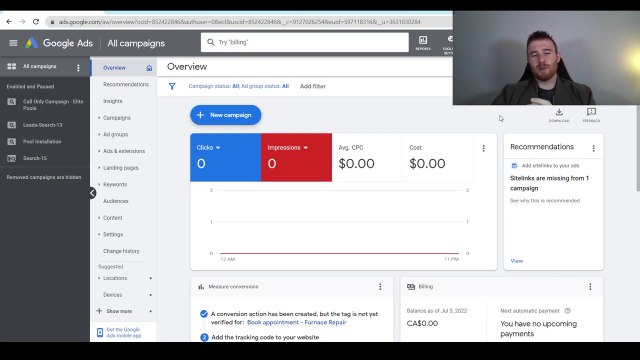Select Avg. CPC metric card

[367, 157]
